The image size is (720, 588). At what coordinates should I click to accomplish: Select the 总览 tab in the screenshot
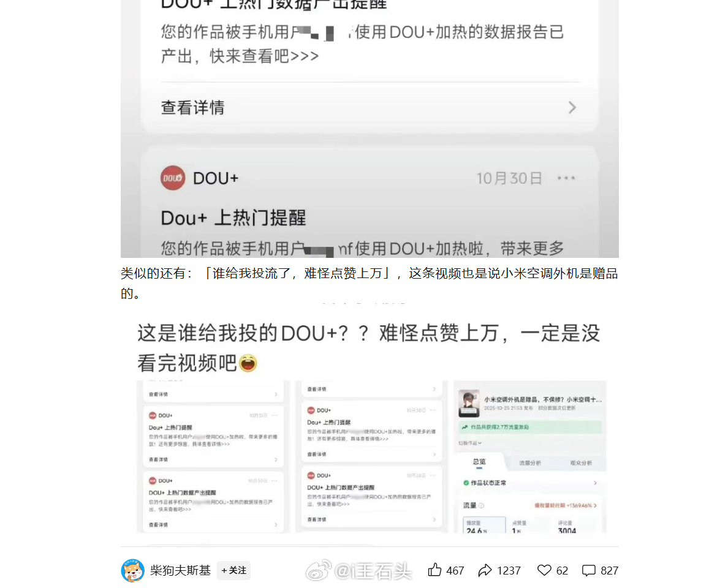coord(479,462)
